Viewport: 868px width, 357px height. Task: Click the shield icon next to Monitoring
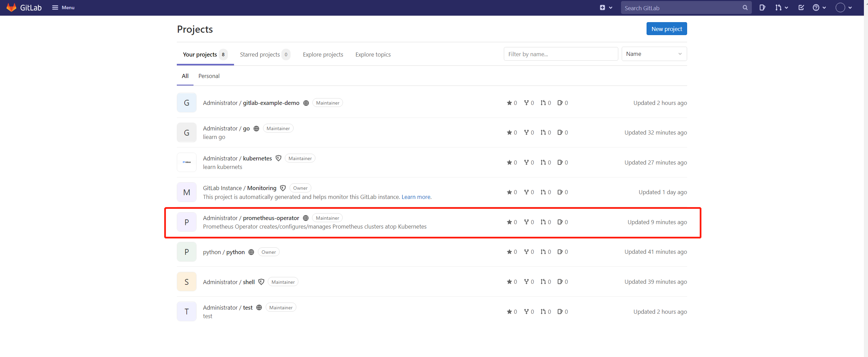point(283,188)
